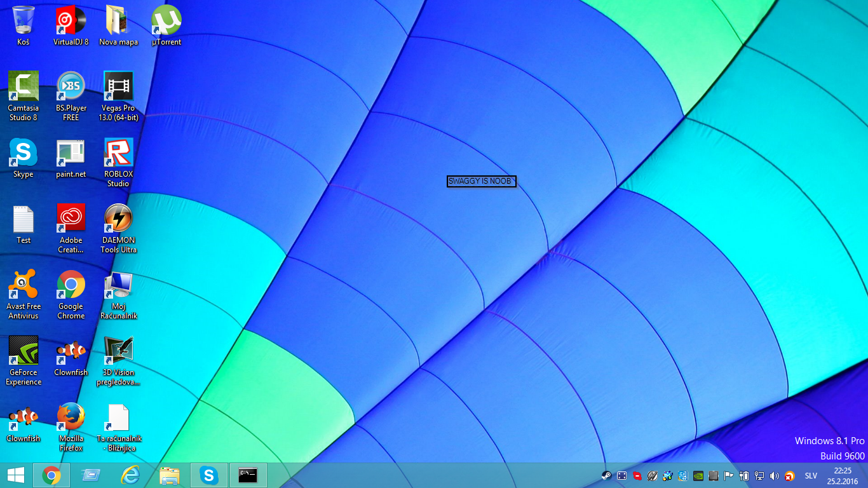Click the Steam icon in system tray
The width and height of the screenshot is (868, 488).
pyautogui.click(x=607, y=475)
